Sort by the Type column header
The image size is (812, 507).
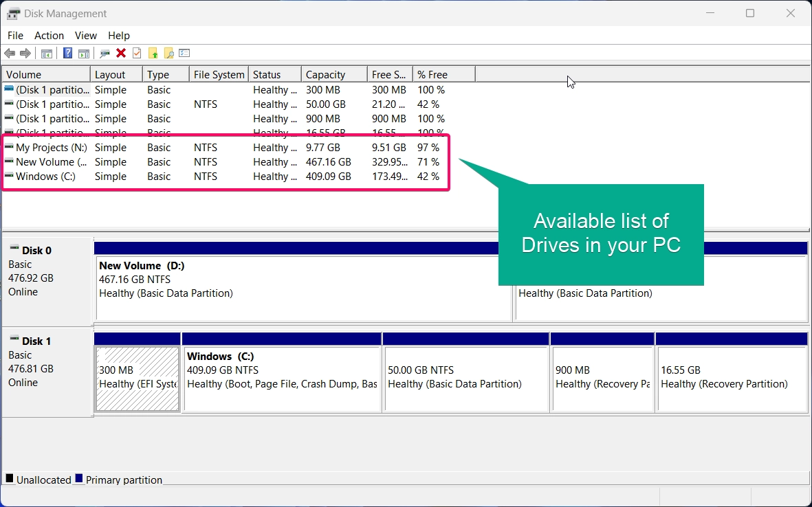tap(166, 74)
